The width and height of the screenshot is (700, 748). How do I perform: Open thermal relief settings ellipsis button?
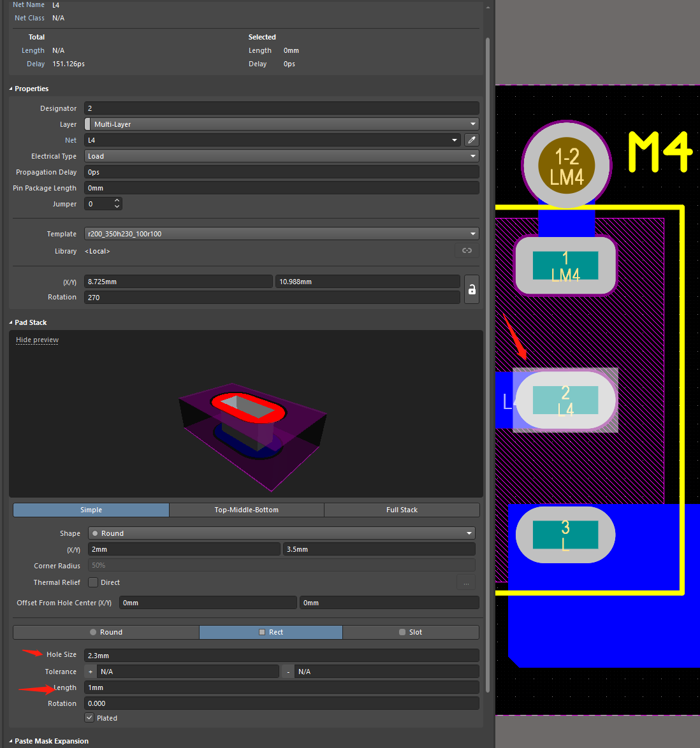pos(466,582)
